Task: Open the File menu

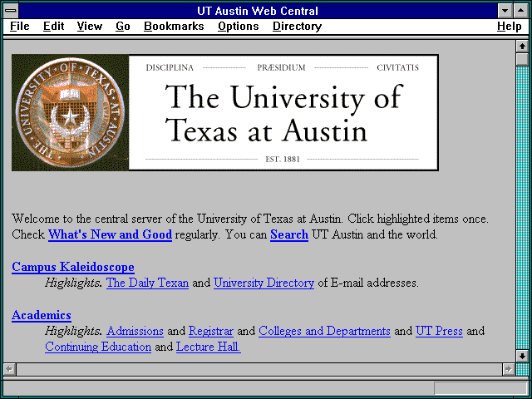Action: point(20,26)
